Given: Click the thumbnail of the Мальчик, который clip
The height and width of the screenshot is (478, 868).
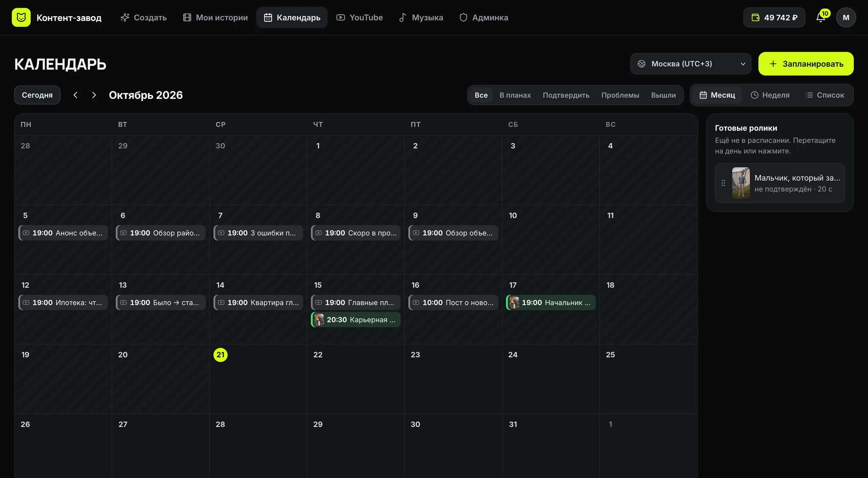Looking at the screenshot, I should 741,183.
